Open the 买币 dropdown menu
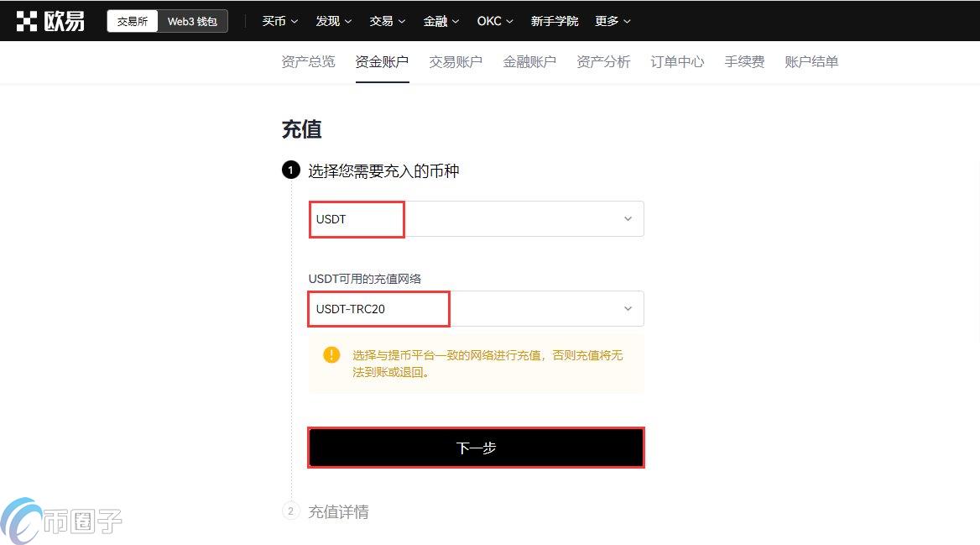 280,21
